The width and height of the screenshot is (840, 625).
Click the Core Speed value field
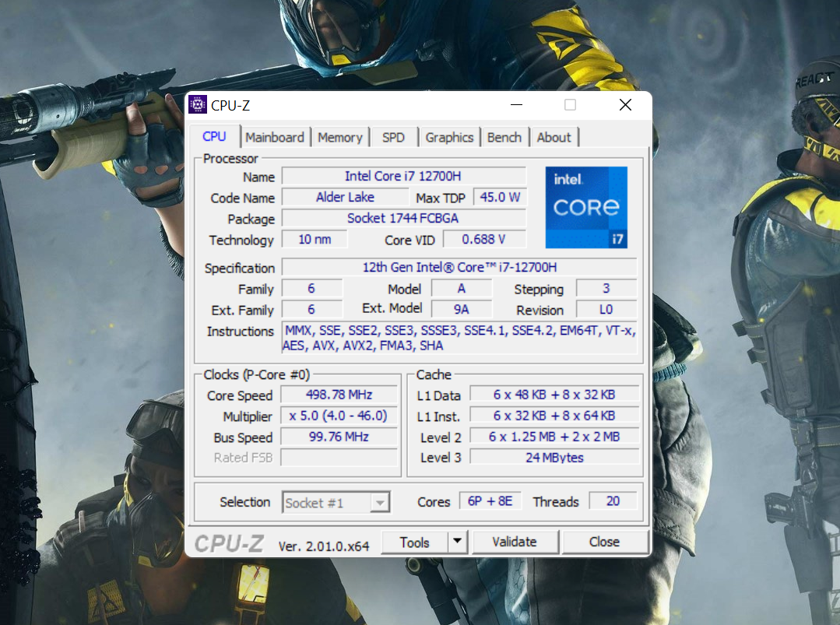click(x=339, y=395)
